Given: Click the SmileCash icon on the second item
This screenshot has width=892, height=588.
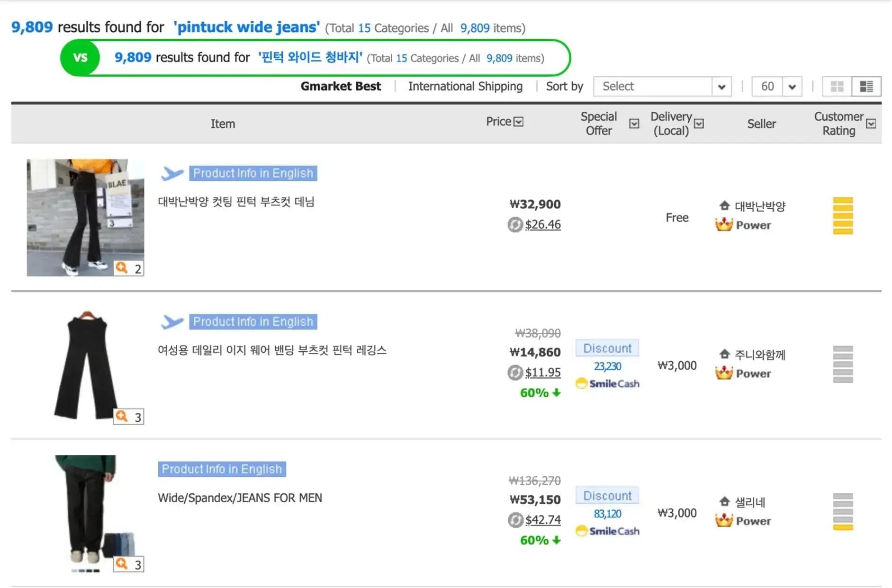Looking at the screenshot, I should 581,384.
